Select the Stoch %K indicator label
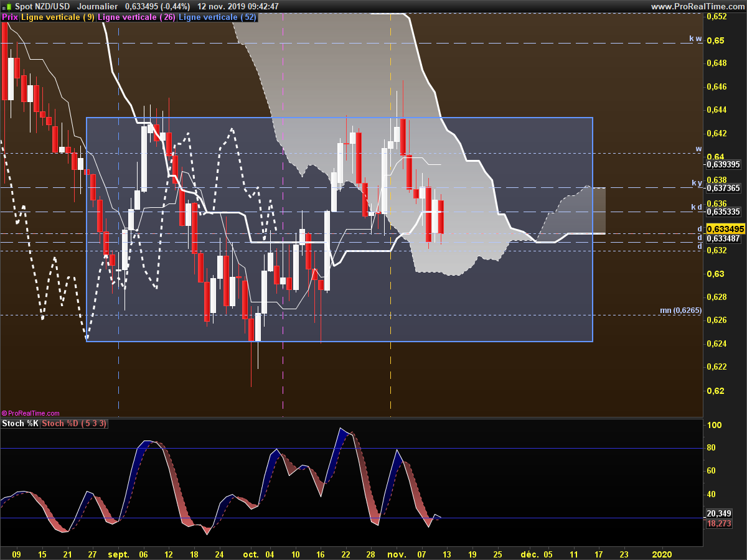The height and width of the screenshot is (560, 747). [20, 424]
